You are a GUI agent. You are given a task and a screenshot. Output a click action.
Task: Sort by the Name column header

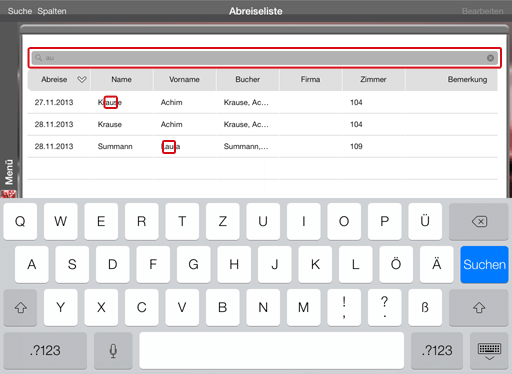pyautogui.click(x=122, y=79)
